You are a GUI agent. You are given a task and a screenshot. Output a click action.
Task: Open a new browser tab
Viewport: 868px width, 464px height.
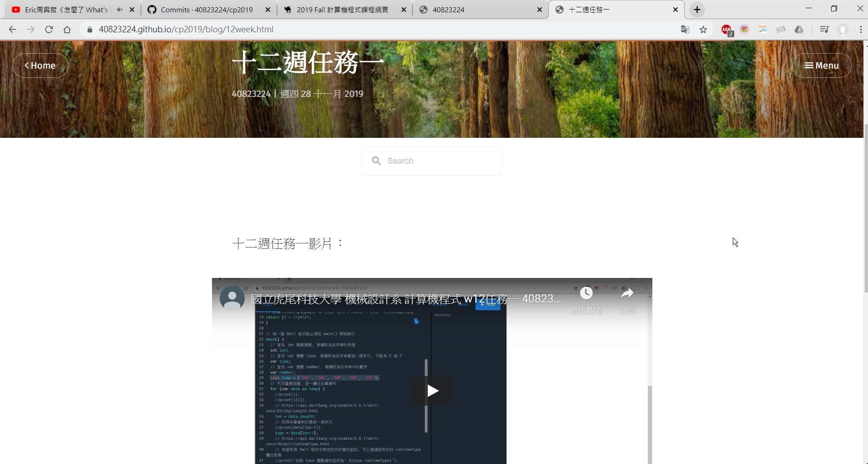tap(697, 10)
